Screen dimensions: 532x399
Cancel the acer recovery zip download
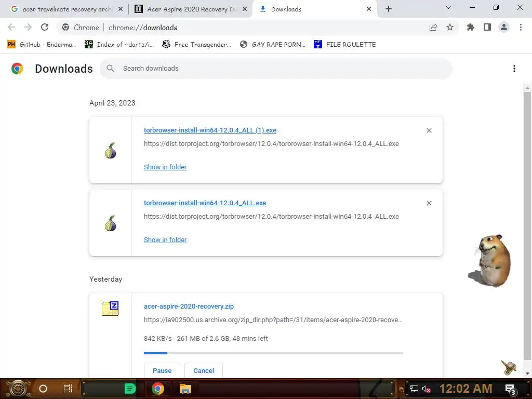[204, 370]
